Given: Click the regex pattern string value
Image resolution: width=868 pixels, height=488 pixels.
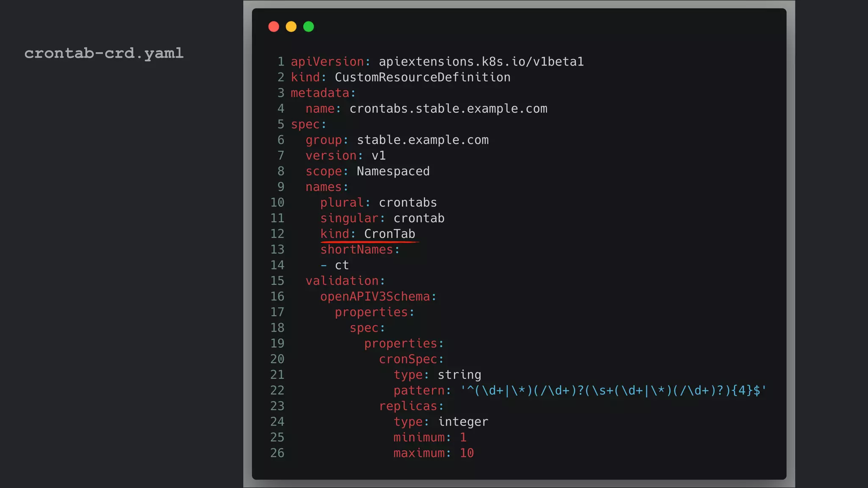Looking at the screenshot, I should pos(613,391).
